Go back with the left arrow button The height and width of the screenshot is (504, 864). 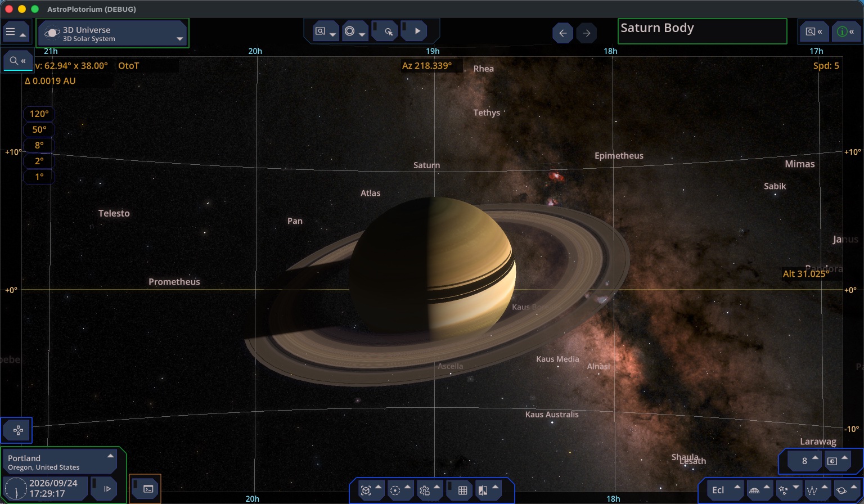pyautogui.click(x=562, y=33)
